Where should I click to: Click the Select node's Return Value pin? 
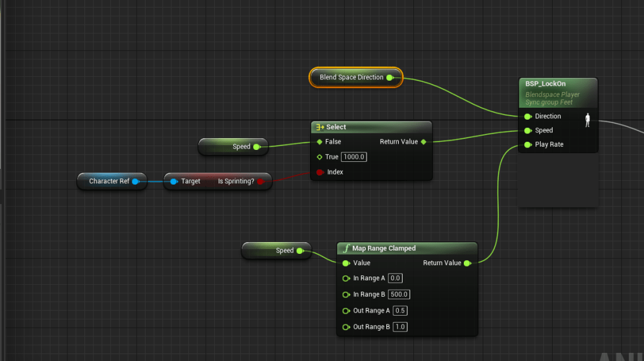(423, 142)
